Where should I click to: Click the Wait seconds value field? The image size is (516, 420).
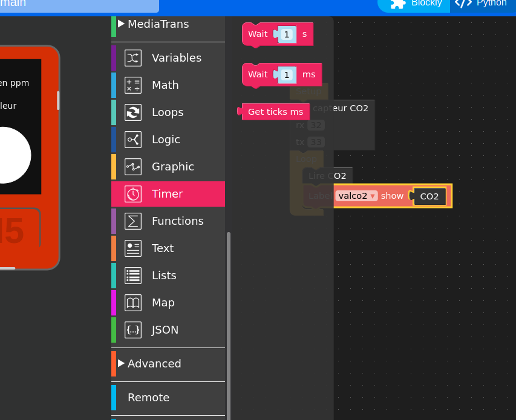[x=287, y=34]
